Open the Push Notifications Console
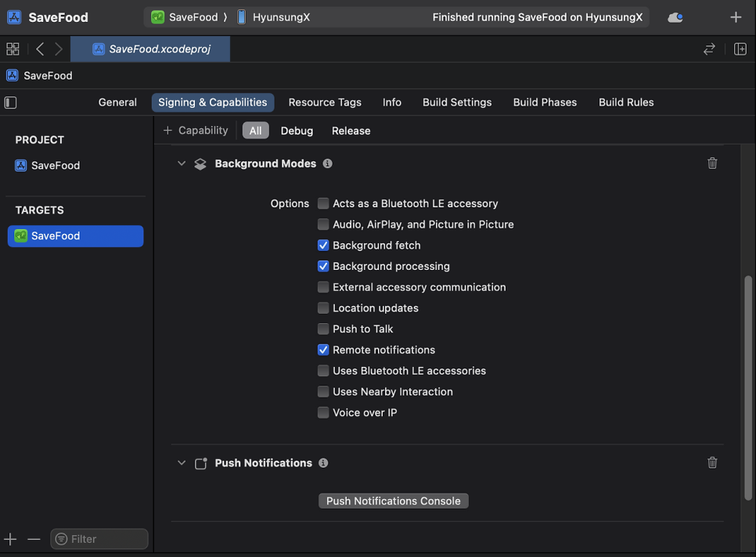Screen dimensions: 756x557 point(394,501)
